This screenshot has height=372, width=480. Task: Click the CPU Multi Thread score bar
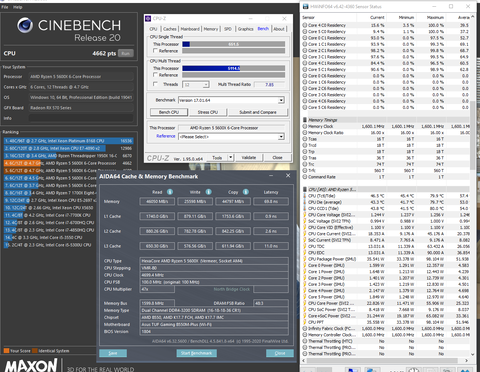(233, 68)
